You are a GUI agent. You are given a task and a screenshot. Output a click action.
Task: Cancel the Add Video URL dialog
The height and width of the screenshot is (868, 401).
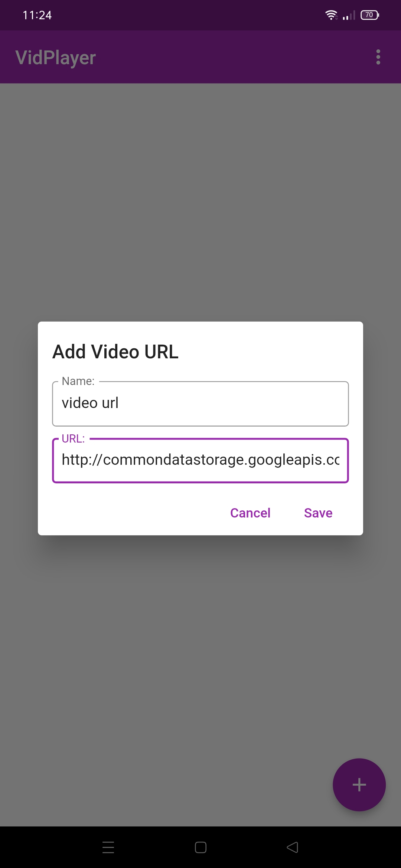pos(250,513)
